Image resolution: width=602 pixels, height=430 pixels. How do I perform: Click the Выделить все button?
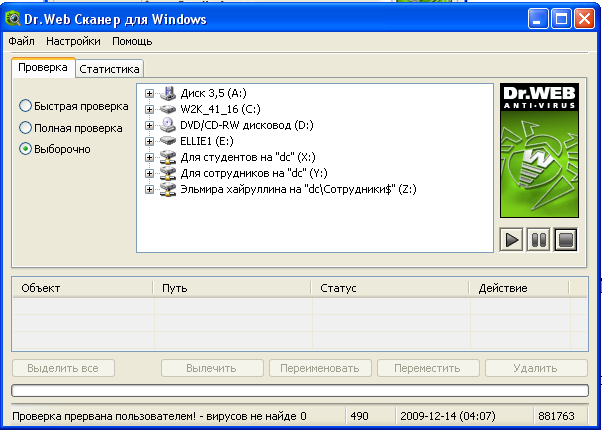[x=63, y=368]
